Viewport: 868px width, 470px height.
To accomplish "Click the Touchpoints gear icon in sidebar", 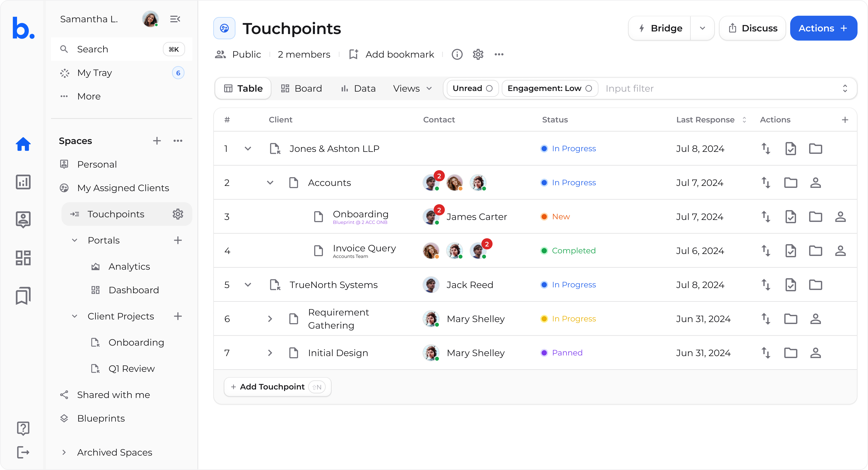I will tap(177, 214).
